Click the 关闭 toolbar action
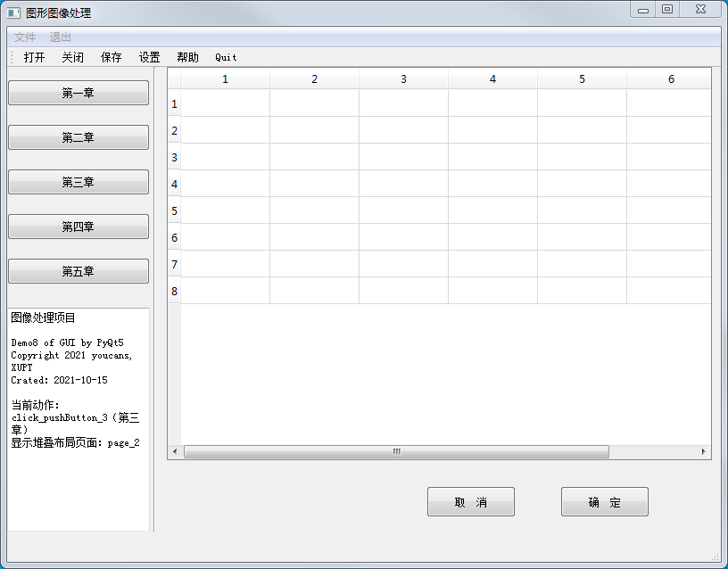728x569 pixels. click(x=73, y=57)
